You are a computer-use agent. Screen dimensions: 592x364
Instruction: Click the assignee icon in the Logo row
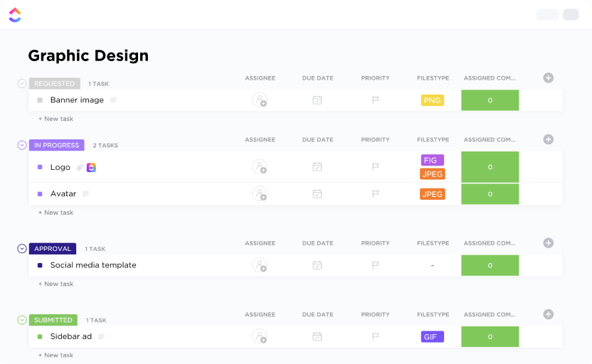[x=260, y=167]
